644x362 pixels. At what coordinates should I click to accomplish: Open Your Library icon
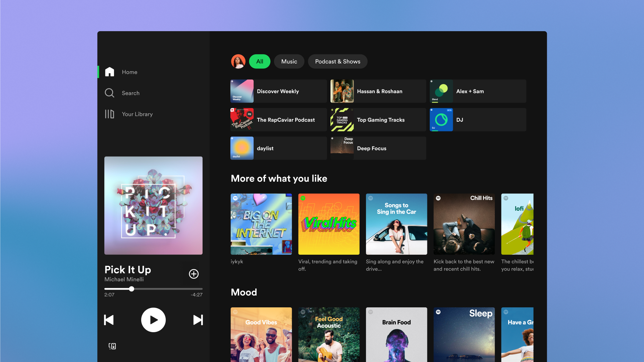pyautogui.click(x=110, y=114)
